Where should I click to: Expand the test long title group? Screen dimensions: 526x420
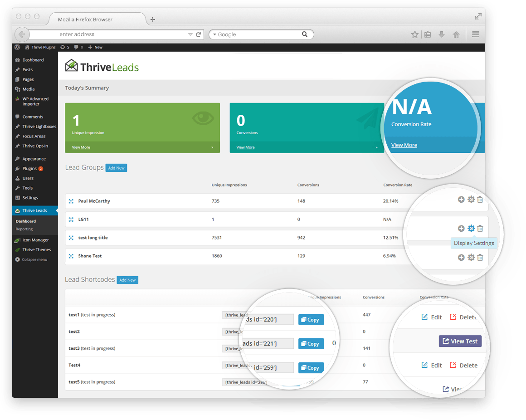[71, 238]
